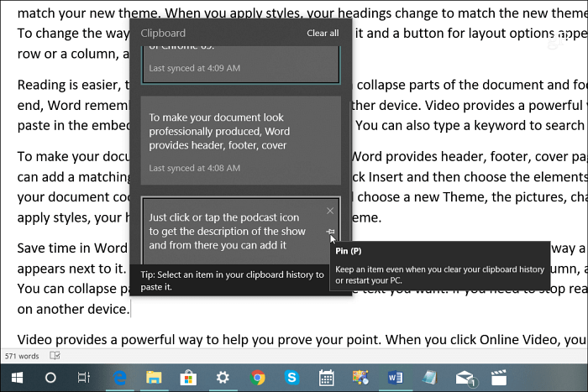Screen dimensions: 588x392
Task: Click text 'on another device.' in document
Action: [x=73, y=309]
